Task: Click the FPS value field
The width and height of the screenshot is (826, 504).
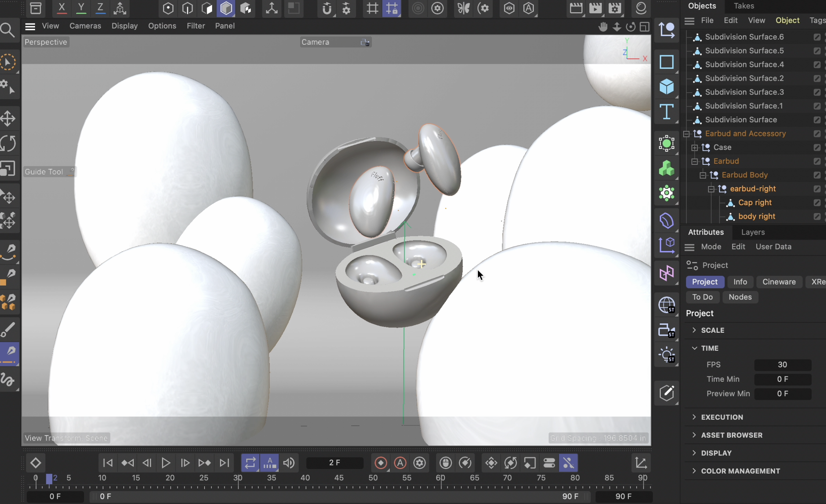Action: point(782,365)
